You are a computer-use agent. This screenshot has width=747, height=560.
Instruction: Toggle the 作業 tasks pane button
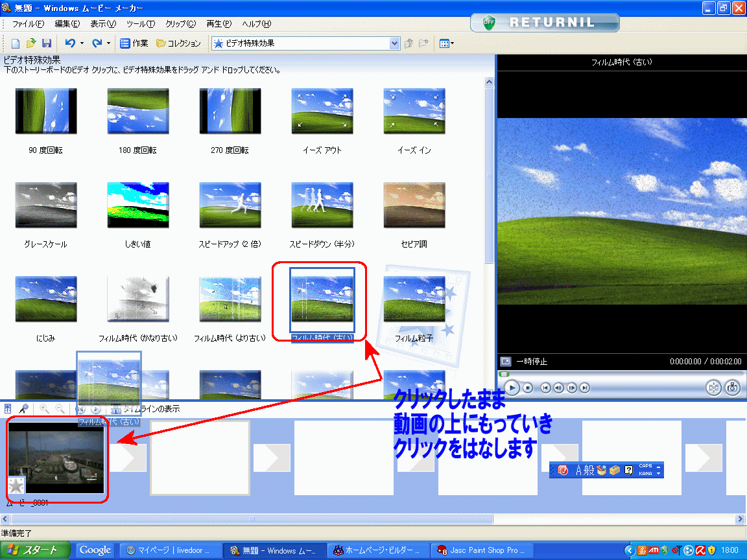pyautogui.click(x=134, y=43)
